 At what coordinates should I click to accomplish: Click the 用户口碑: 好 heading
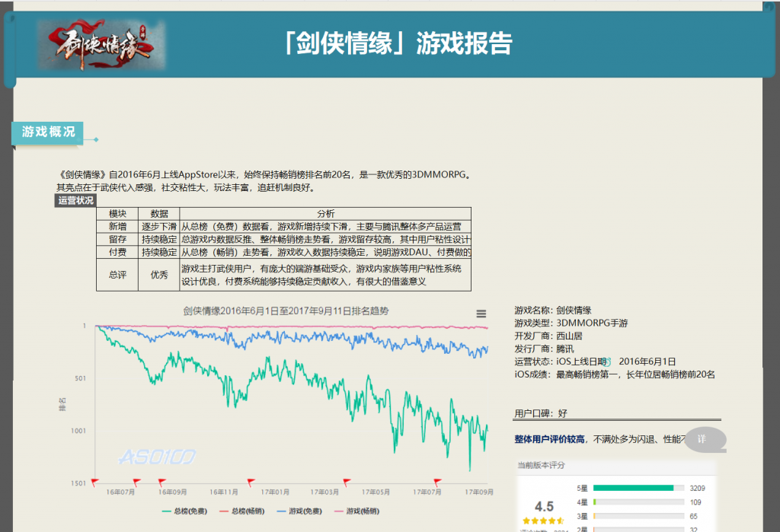point(541,413)
